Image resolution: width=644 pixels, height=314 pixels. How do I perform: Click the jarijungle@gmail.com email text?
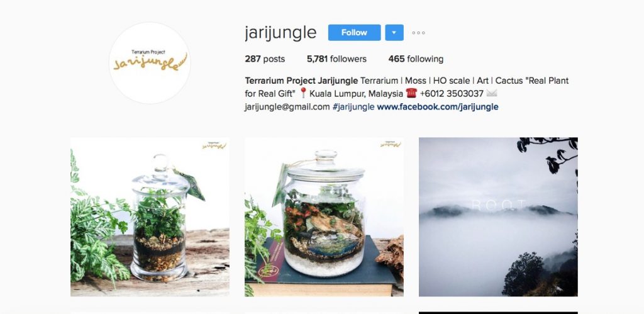click(x=287, y=107)
